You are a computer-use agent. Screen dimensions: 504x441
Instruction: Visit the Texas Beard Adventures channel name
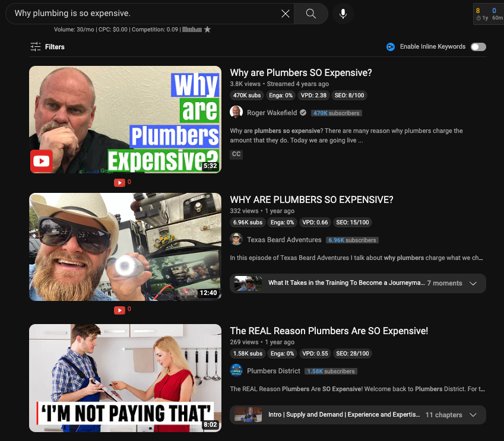pos(284,240)
